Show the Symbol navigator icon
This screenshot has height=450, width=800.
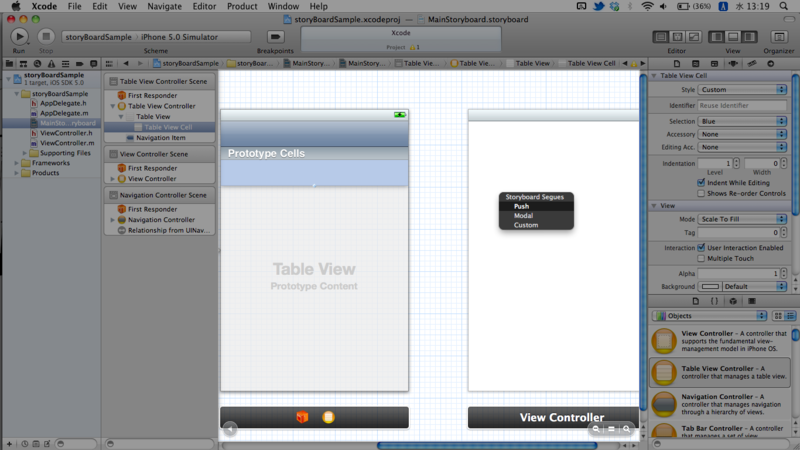click(23, 64)
